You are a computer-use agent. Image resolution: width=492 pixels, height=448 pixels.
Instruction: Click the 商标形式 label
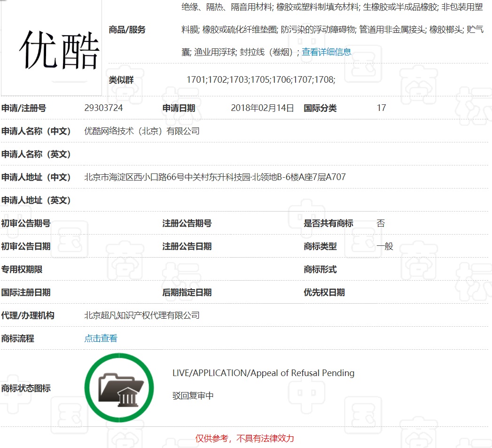point(320,269)
